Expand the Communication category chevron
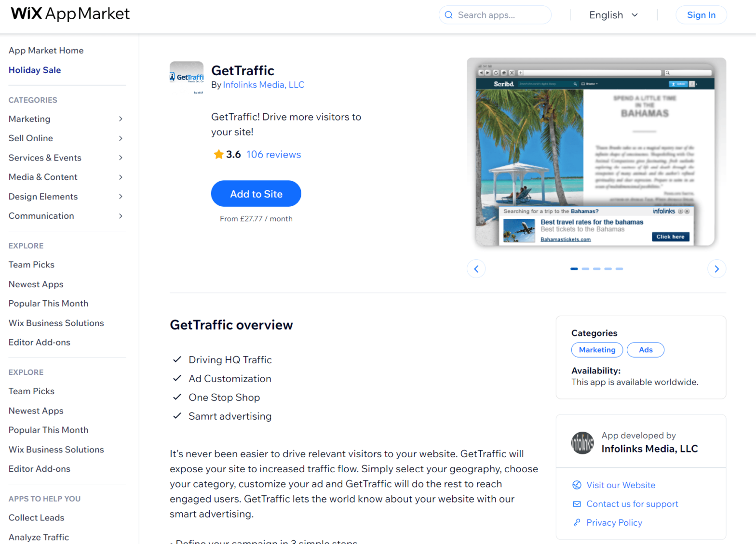This screenshot has height=544, width=756. pos(121,216)
